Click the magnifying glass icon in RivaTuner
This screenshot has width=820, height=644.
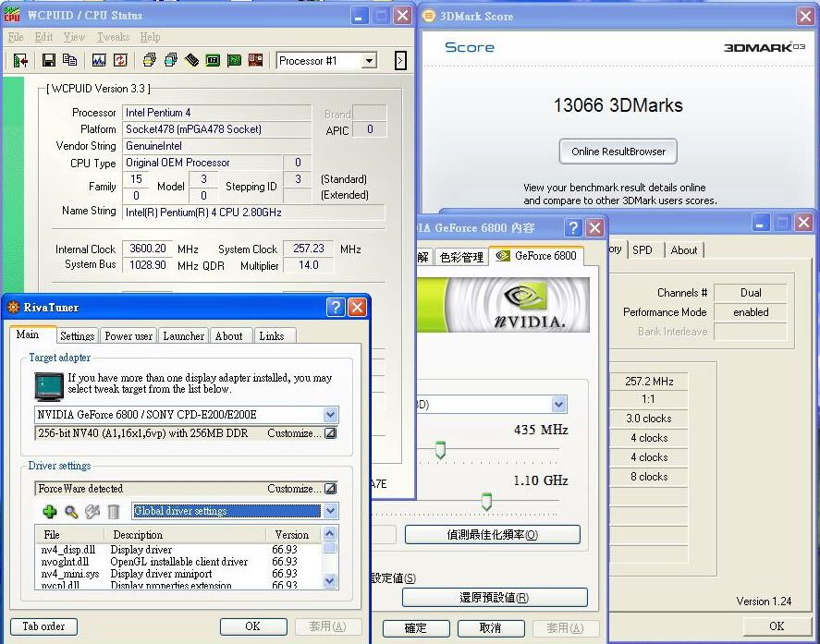(71, 511)
